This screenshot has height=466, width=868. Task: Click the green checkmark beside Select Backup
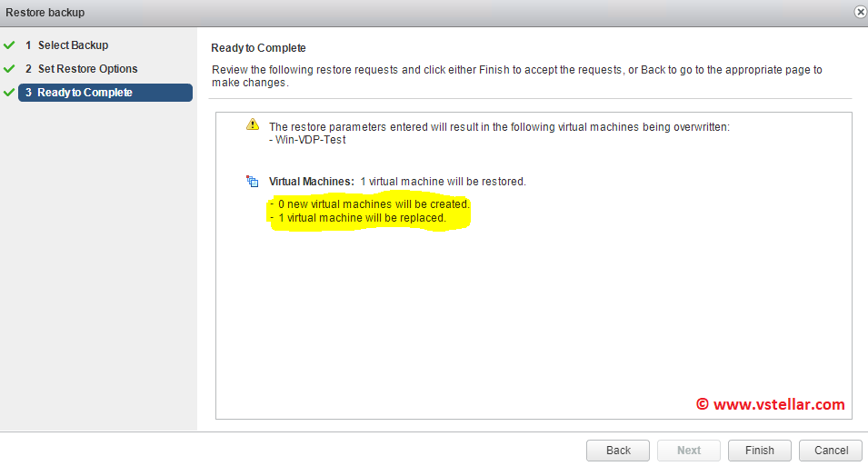coord(10,45)
